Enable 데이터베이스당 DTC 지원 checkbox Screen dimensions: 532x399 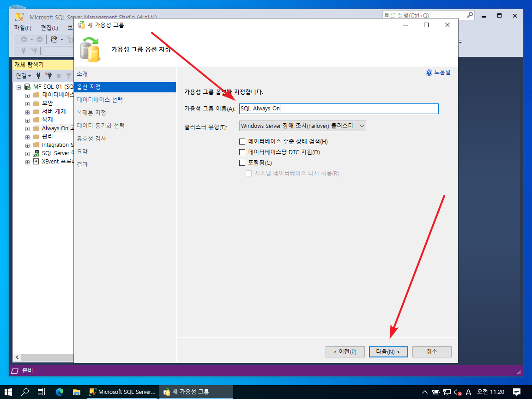[242, 152]
